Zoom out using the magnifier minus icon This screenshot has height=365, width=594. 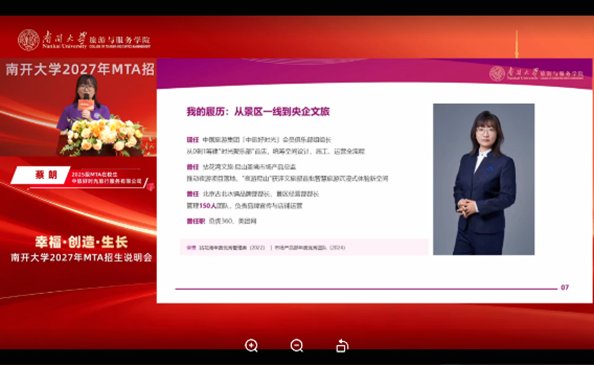(x=297, y=346)
